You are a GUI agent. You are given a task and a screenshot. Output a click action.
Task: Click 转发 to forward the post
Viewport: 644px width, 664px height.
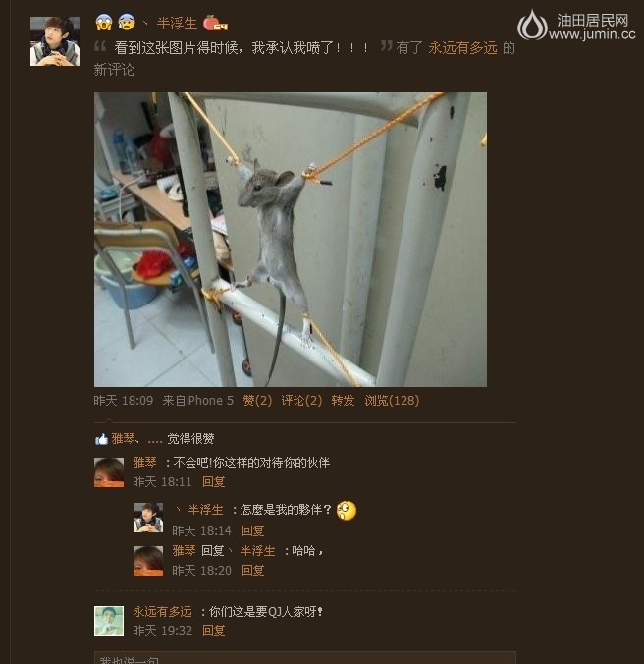tap(343, 400)
